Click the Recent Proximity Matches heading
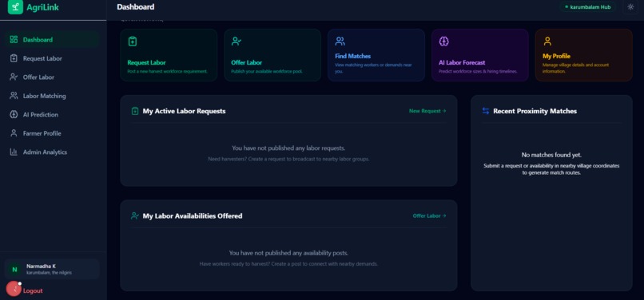Viewport: 644px width, 300px height. pyautogui.click(x=535, y=111)
